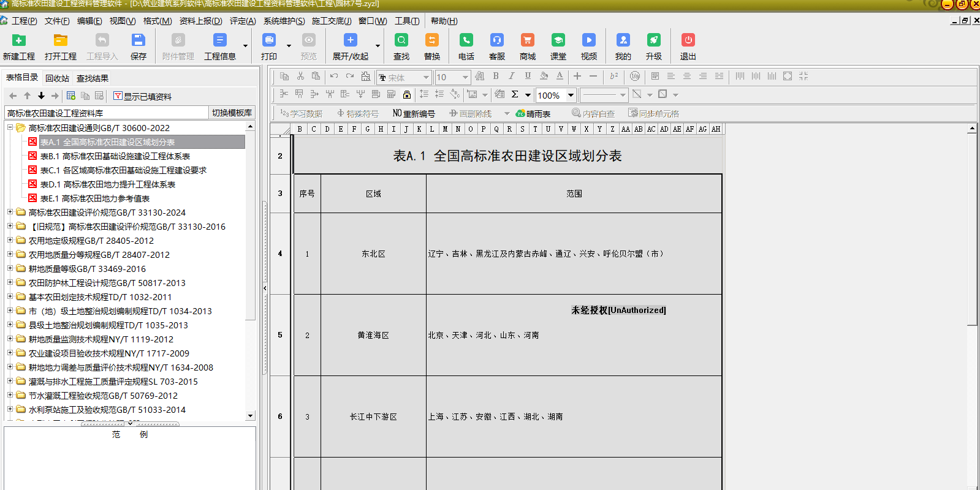Click the 切换模板库 button
The width and height of the screenshot is (980, 490).
coord(232,113)
